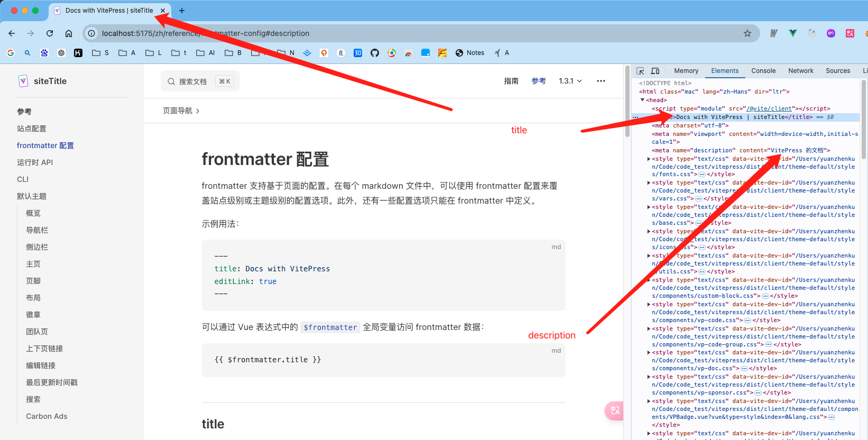
Task: Collapse the head element in DOM tree
Action: click(642, 100)
